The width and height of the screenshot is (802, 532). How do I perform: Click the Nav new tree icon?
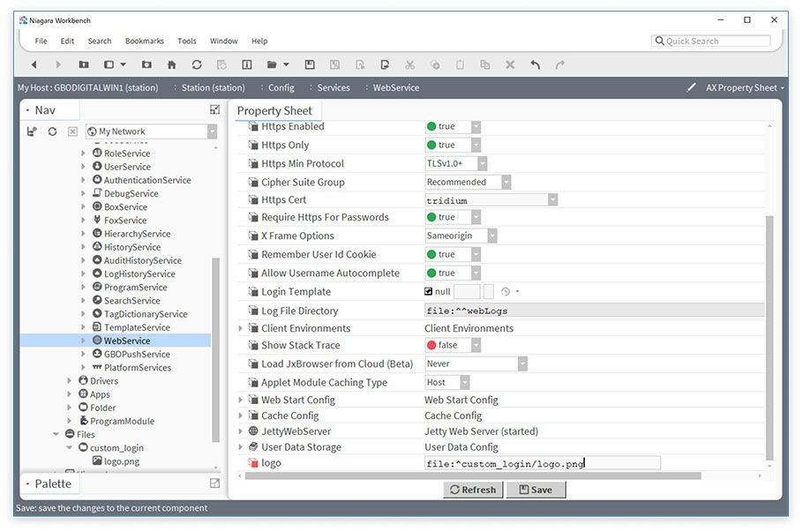click(32, 131)
